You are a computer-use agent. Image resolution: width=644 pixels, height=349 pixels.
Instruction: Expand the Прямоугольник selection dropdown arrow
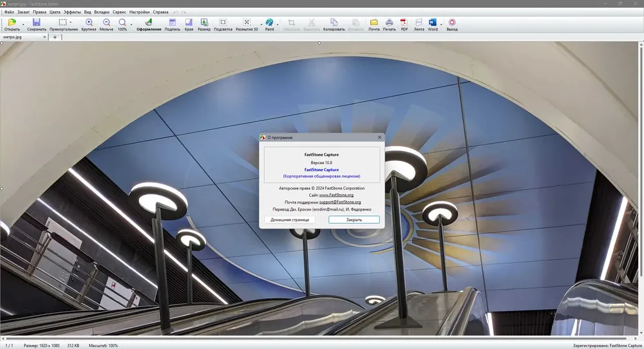click(71, 22)
